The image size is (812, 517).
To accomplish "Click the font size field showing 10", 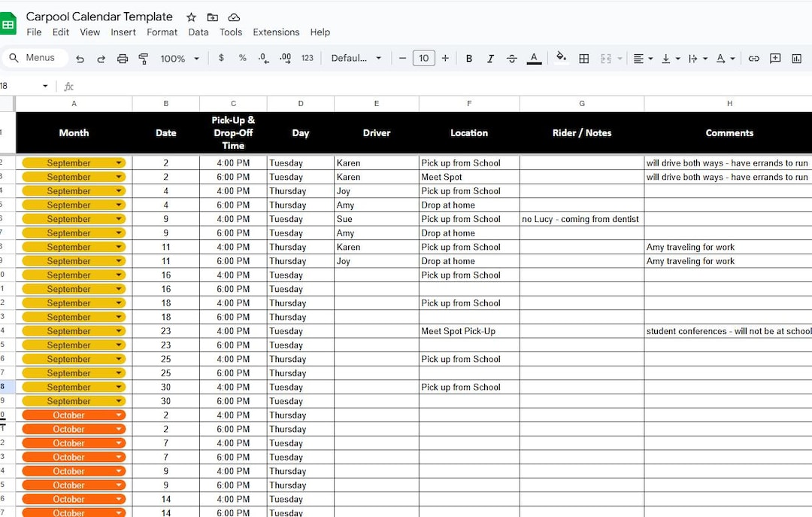I will tap(423, 58).
